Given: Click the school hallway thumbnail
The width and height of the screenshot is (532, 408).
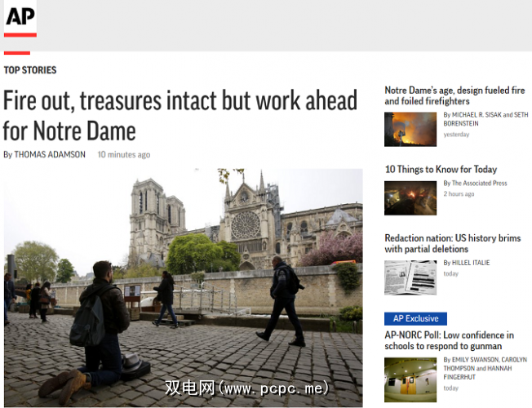Looking at the screenshot, I should (410, 379).
